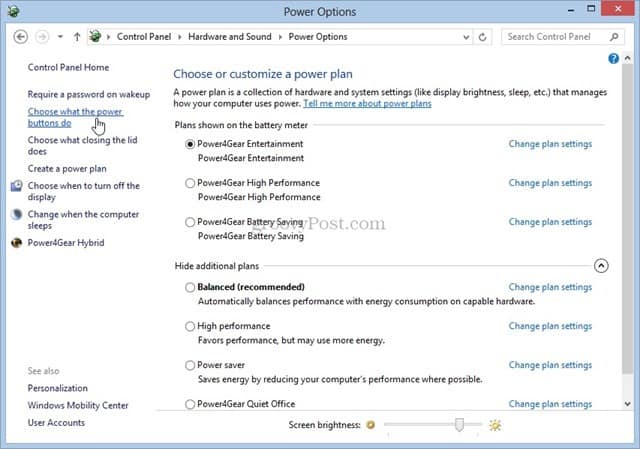Click the Forward navigation arrow

pyautogui.click(x=42, y=37)
